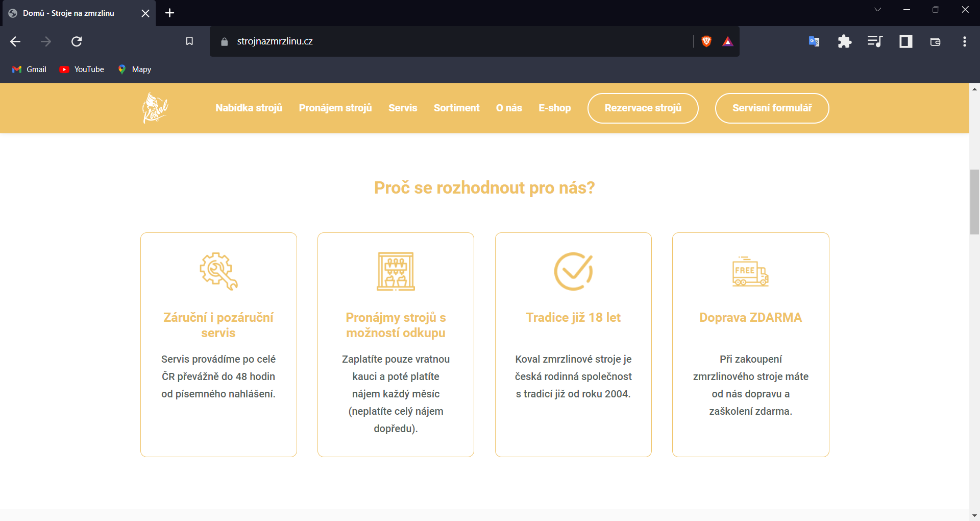Viewport: 980px width, 521px height.
Task: Click the machine rental stall icon
Action: [x=396, y=271]
